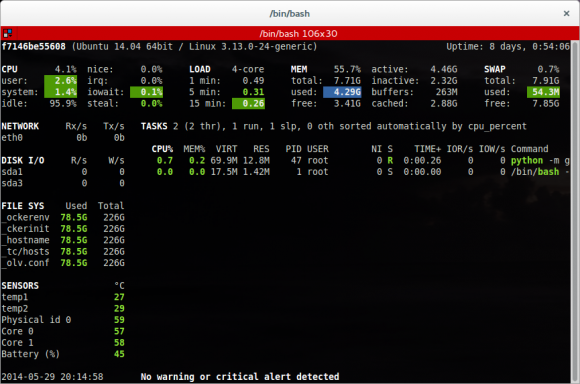Image resolution: width=580 pixels, height=384 pixels.
Task: Click the 1 min load 0.49 value
Action: pos(253,81)
